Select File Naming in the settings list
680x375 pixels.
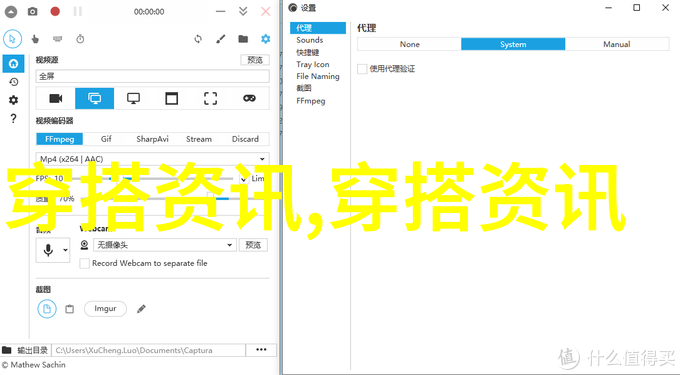(318, 76)
